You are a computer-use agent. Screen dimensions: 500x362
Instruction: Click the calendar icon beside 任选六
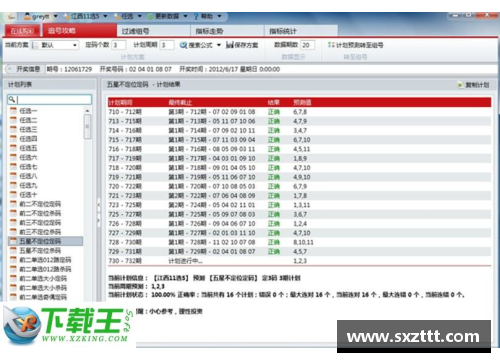[13, 157]
